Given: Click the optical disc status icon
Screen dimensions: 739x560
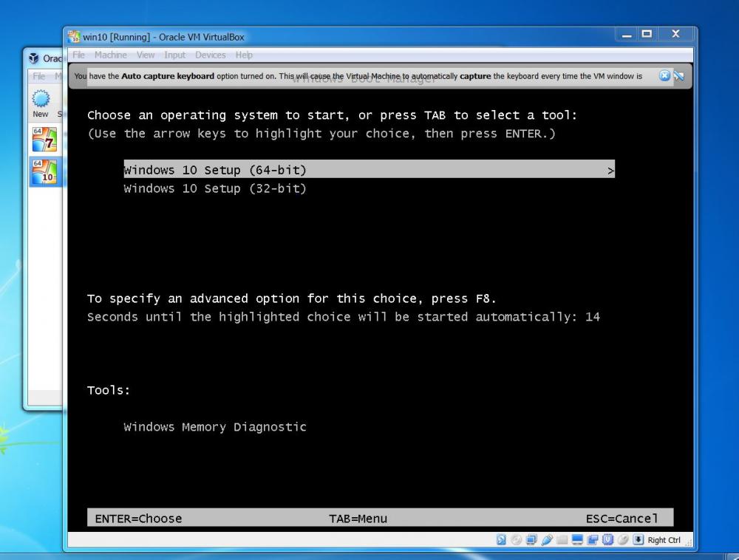Looking at the screenshot, I should coord(516,540).
